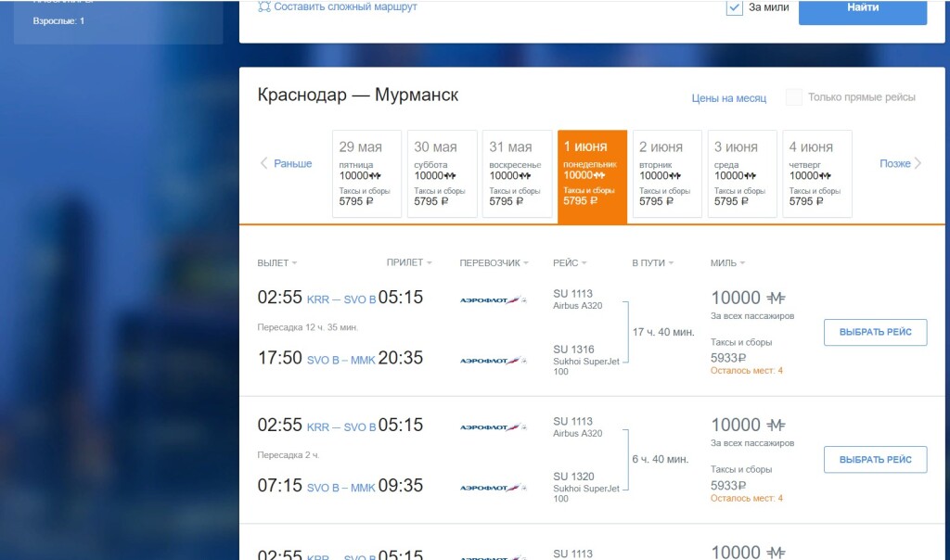Viewport: 950px width, 560px height.
Task: Sort by ПРИЛЕТ column header
Action: 408,262
